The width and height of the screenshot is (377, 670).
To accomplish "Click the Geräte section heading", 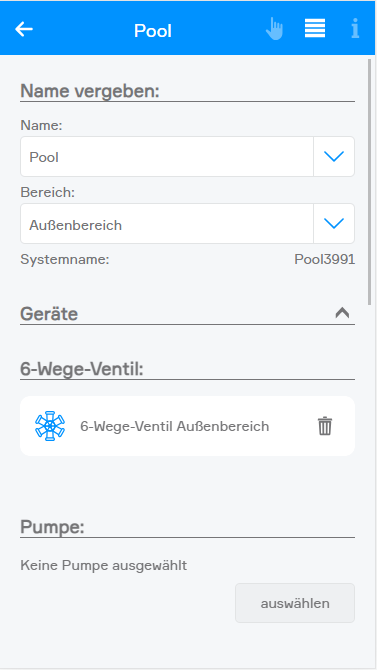I will click(x=49, y=314).
